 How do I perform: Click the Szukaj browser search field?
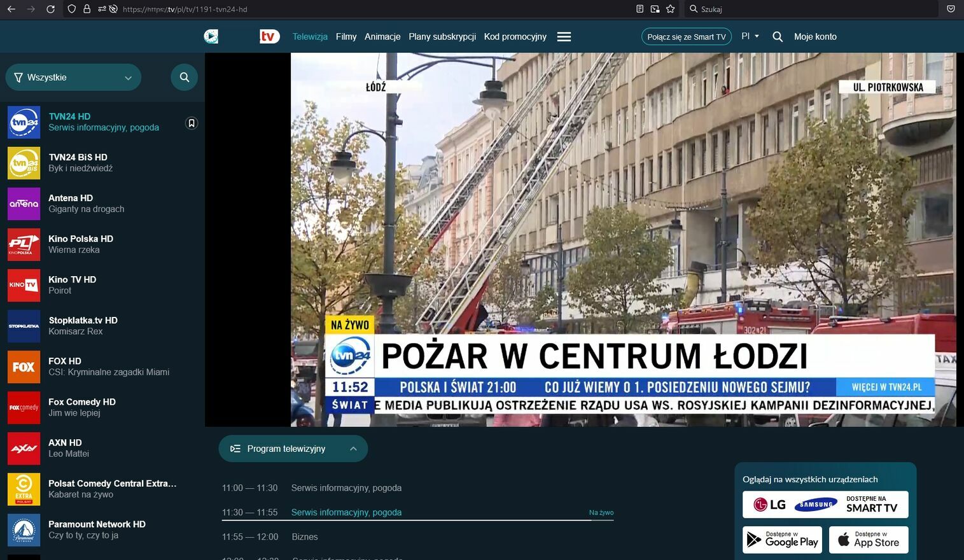click(x=814, y=9)
